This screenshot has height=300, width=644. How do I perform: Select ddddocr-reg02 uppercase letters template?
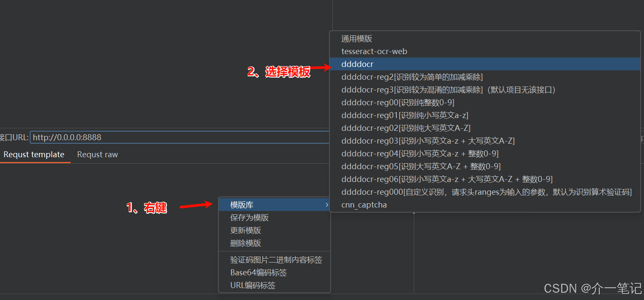pyautogui.click(x=485, y=128)
